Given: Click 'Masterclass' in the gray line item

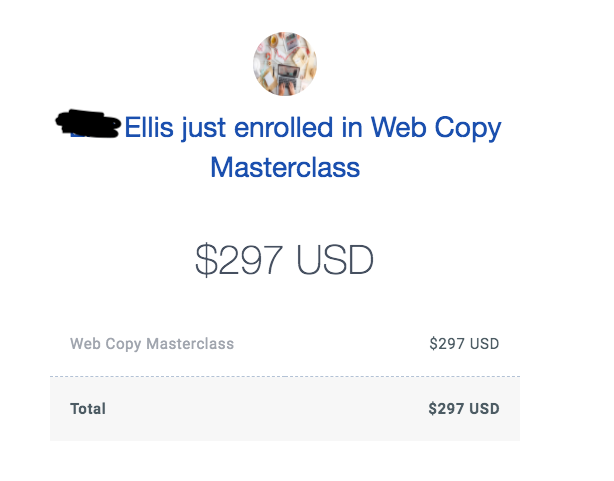Looking at the screenshot, I should pyautogui.click(x=190, y=344).
